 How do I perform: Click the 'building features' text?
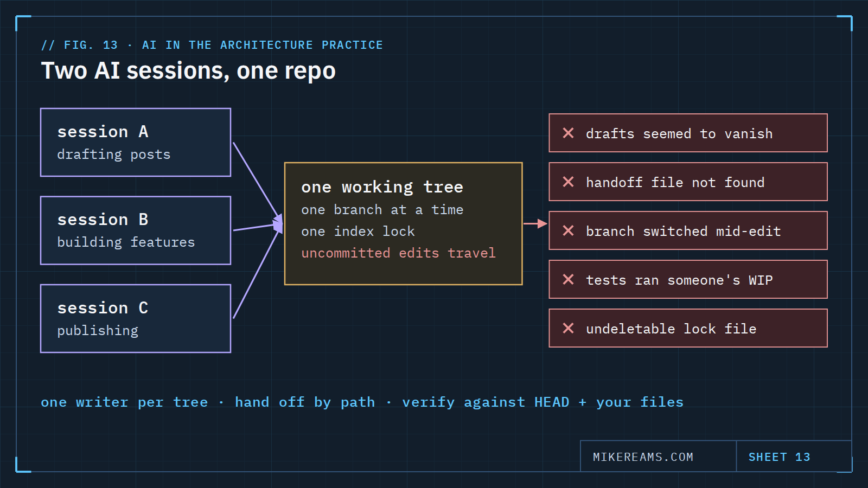(126, 242)
